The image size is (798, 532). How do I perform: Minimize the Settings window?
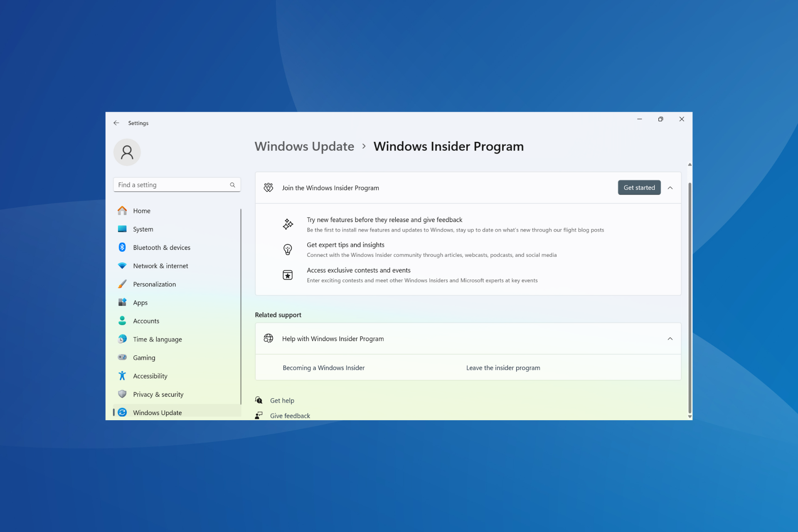coord(639,119)
